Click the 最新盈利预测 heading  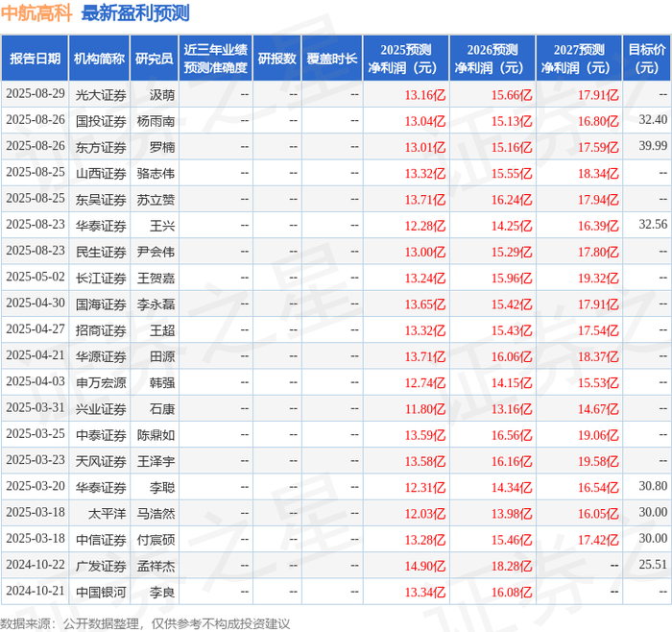[x=135, y=13]
